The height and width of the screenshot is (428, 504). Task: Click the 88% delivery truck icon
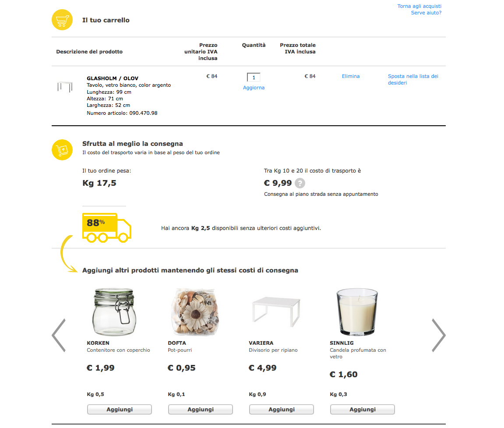pos(106,227)
